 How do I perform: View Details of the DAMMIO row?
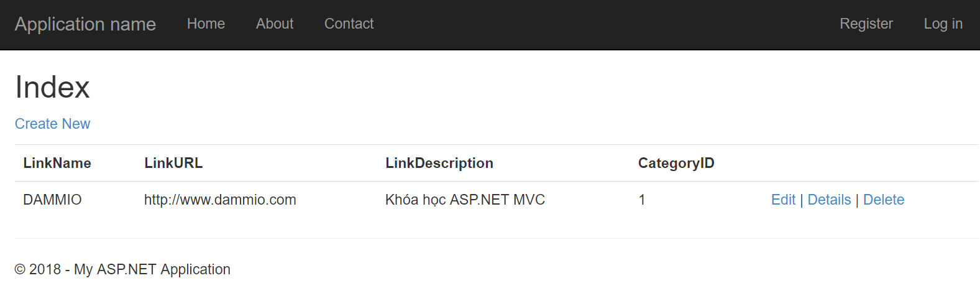coord(829,200)
